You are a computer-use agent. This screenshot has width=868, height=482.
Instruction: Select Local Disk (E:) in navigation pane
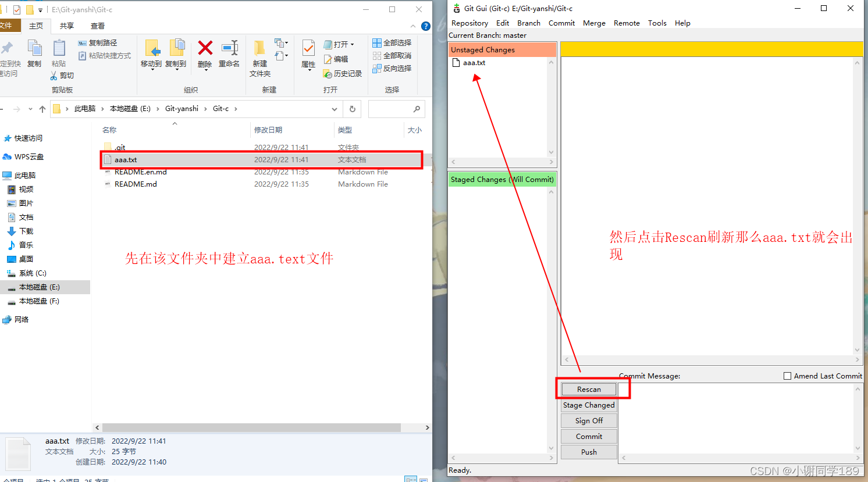click(45, 287)
